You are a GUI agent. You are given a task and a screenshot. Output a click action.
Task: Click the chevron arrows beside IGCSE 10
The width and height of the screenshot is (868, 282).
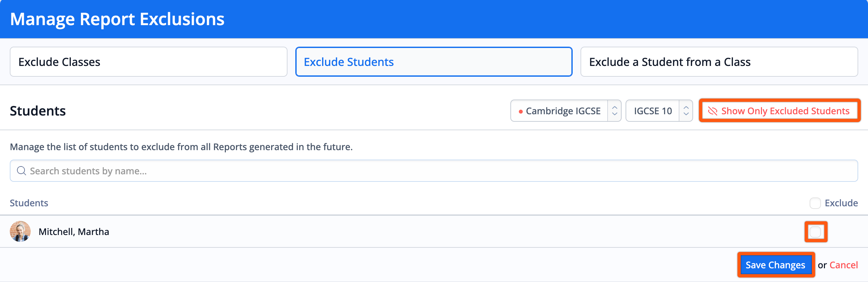[x=686, y=111]
